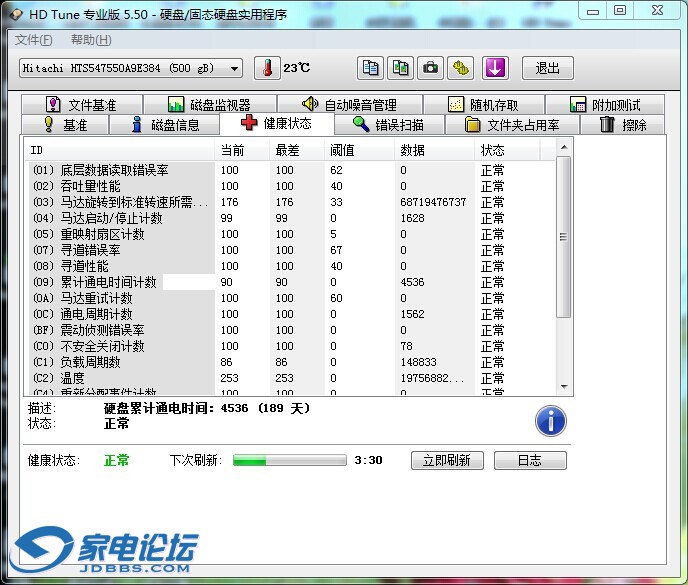Switch to the 磁盘信息 tab
688x585 pixels.
point(165,125)
